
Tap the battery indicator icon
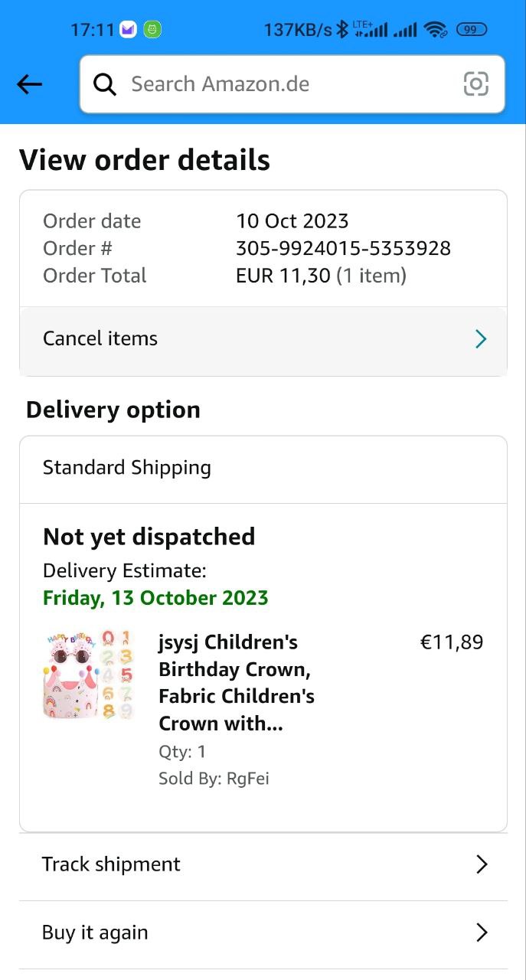coord(471,30)
